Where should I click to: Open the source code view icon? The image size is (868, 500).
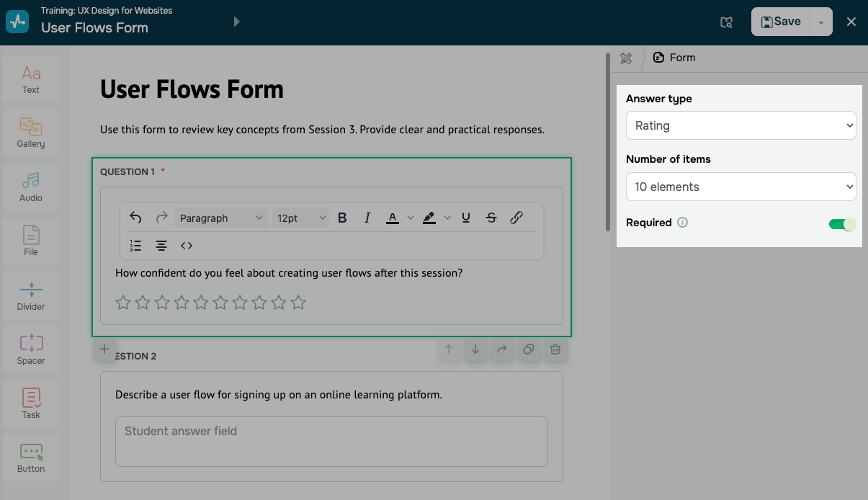pos(187,246)
